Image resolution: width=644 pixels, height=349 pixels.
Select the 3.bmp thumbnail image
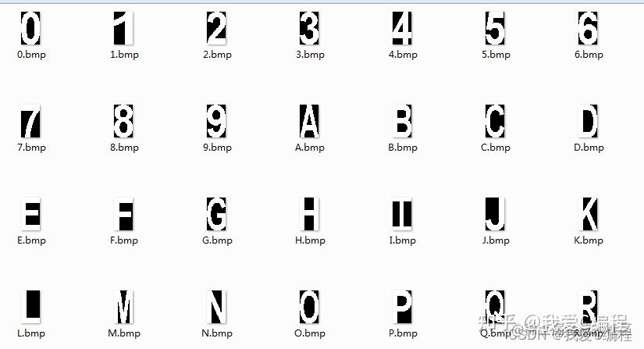pyautogui.click(x=309, y=28)
